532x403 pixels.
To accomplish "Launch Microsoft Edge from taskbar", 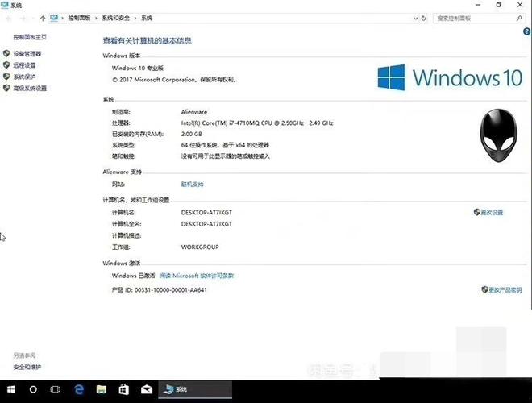I will point(79,389).
